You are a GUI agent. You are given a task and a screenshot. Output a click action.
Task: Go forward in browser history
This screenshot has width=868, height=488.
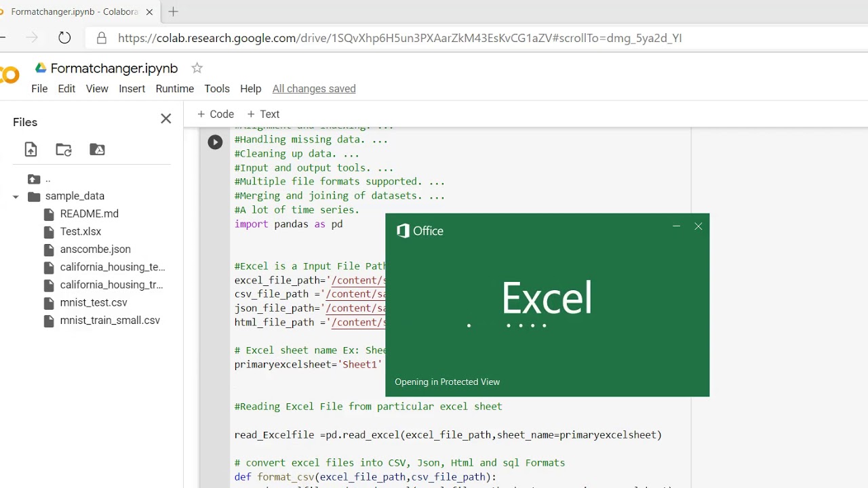click(x=32, y=38)
